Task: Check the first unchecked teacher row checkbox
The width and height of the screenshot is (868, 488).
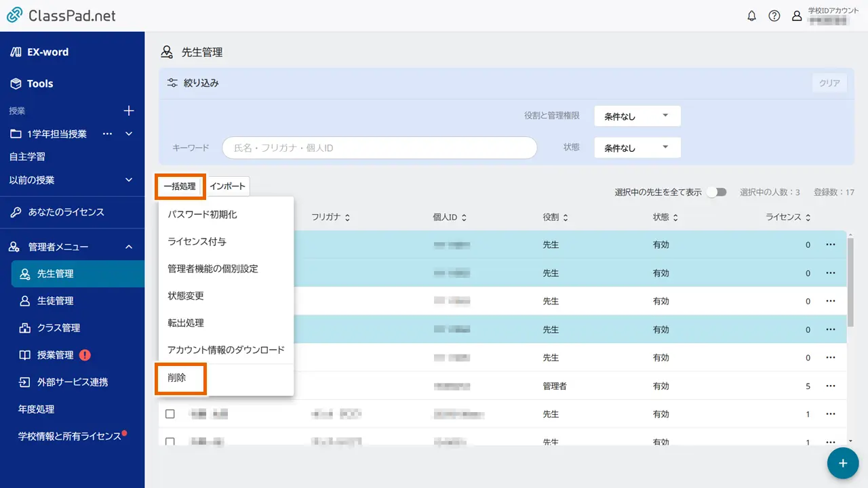Action: [170, 413]
